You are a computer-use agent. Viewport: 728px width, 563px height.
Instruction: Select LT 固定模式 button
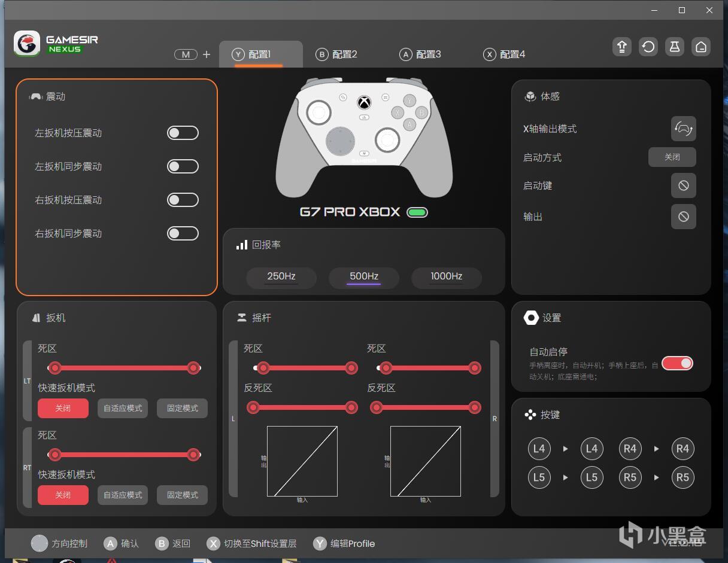point(183,408)
